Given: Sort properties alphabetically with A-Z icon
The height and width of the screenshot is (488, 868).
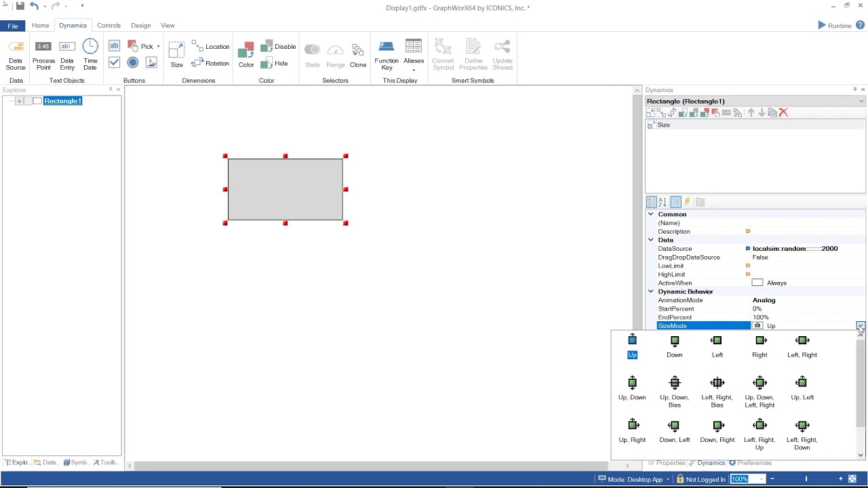Looking at the screenshot, I should pyautogui.click(x=663, y=202).
